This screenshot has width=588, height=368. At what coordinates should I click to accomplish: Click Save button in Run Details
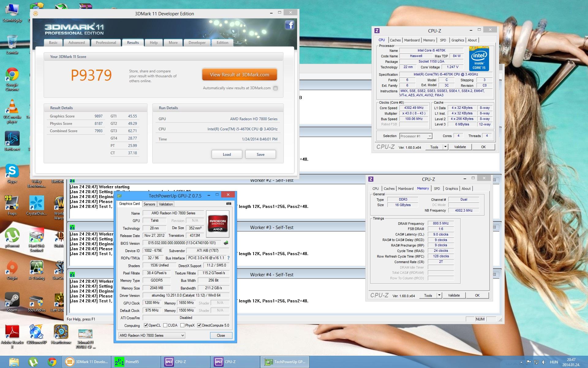260,154
